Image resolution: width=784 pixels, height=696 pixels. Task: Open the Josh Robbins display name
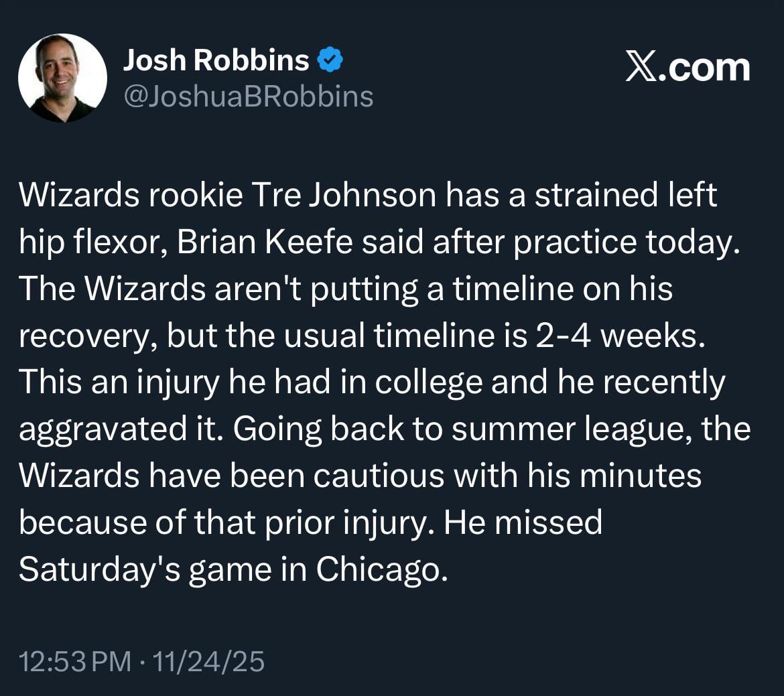coord(215,61)
